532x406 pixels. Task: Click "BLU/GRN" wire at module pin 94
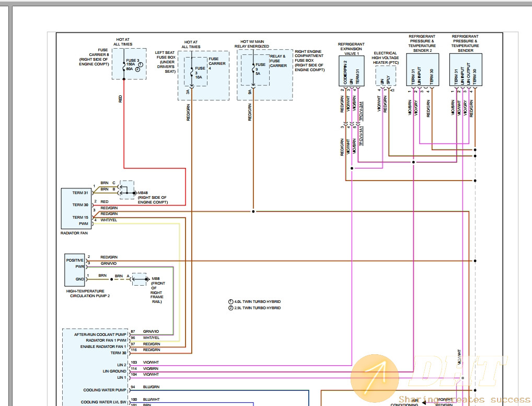click(x=151, y=387)
